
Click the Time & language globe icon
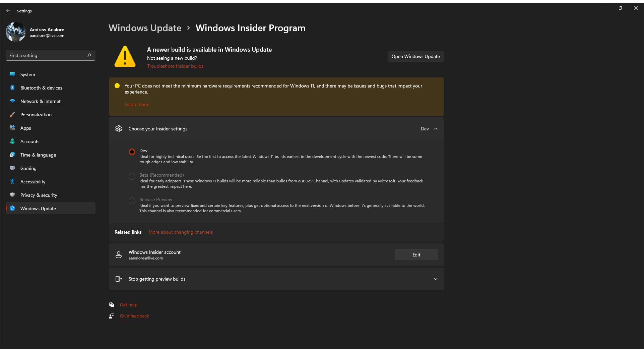tap(12, 155)
